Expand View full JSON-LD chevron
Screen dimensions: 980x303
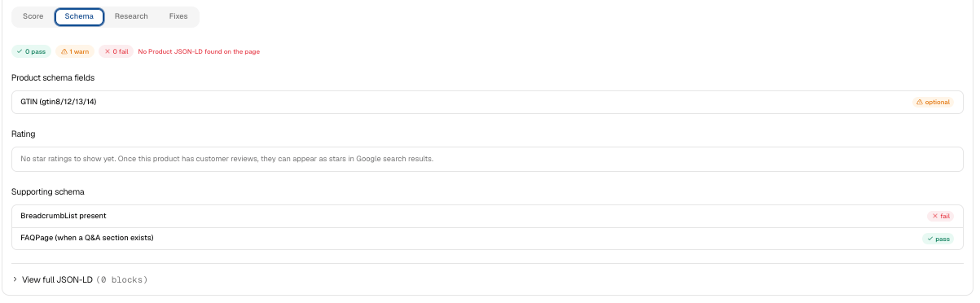pos(15,279)
